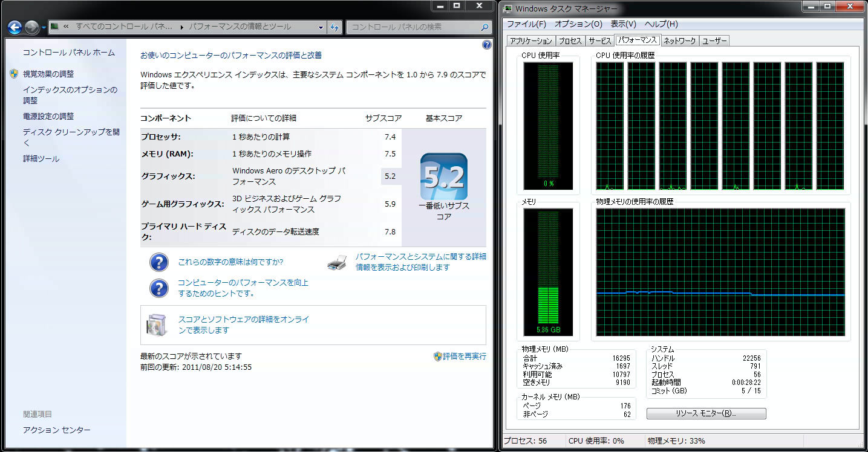This screenshot has height=452, width=868.
Task: Click shield icon beside 視覚効果の調整
Action: point(14,74)
